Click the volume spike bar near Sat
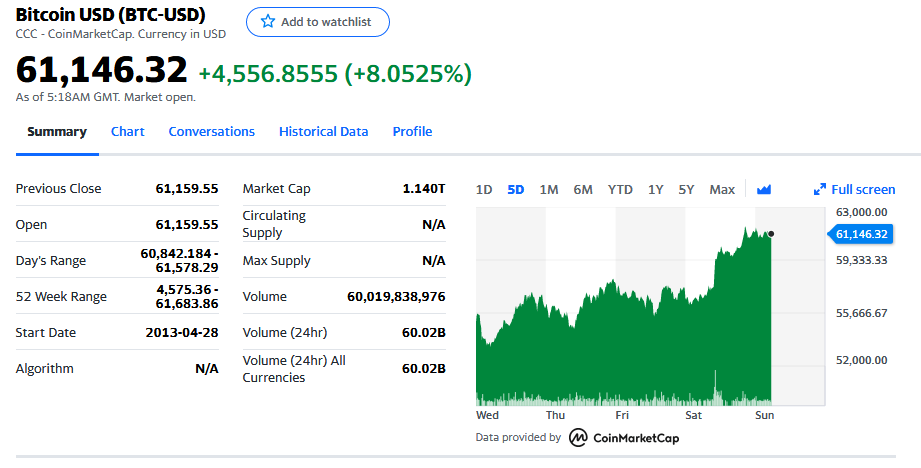The width and height of the screenshot is (921, 468). (715, 388)
